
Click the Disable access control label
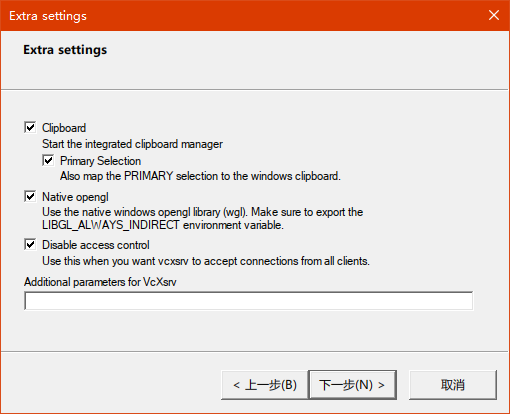96,245
